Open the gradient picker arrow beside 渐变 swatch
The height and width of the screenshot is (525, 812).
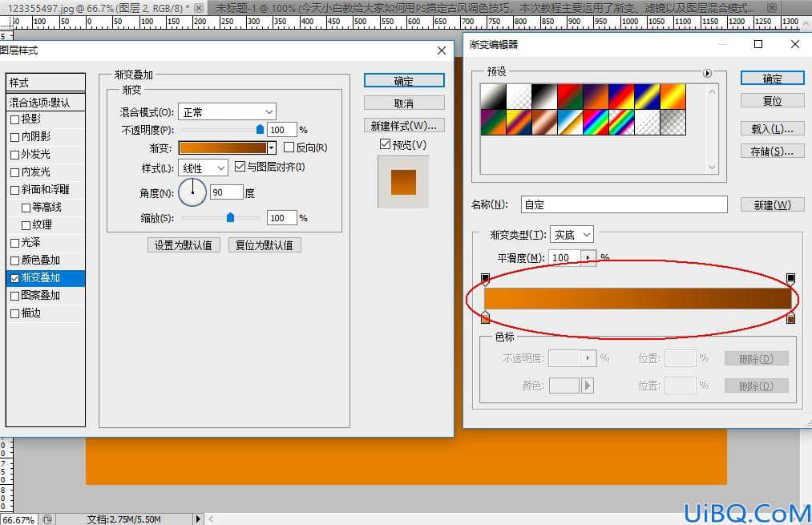pos(272,148)
